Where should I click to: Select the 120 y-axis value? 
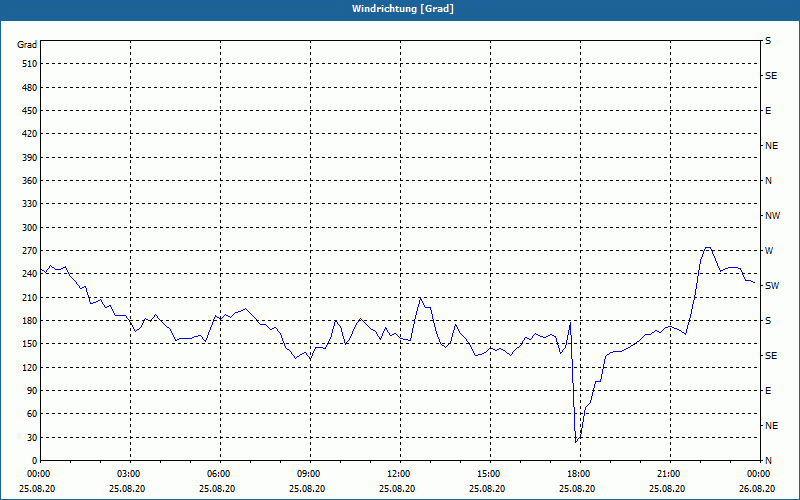(30, 367)
